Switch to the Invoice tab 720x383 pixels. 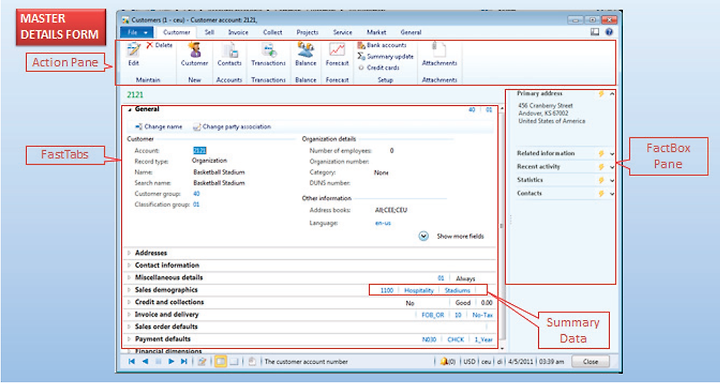[238, 32]
